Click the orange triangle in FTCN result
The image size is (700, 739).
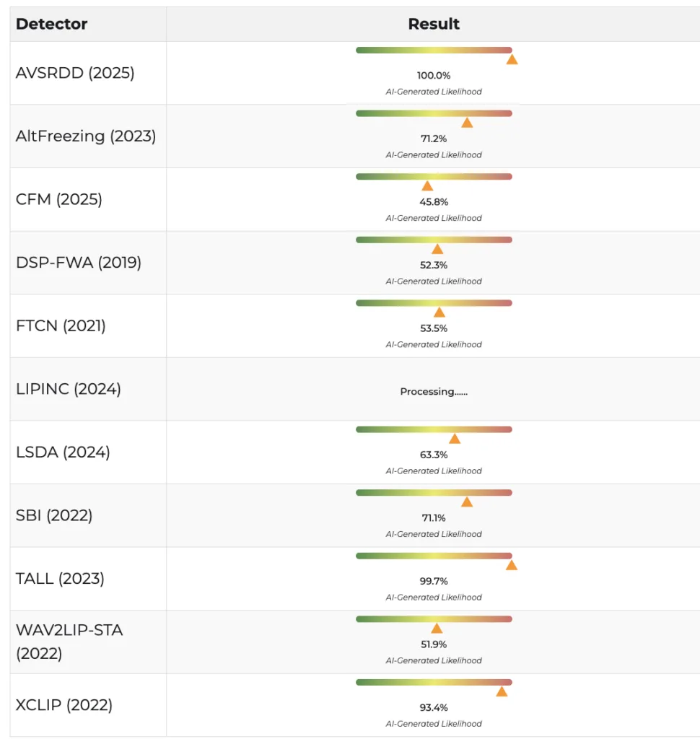439,312
